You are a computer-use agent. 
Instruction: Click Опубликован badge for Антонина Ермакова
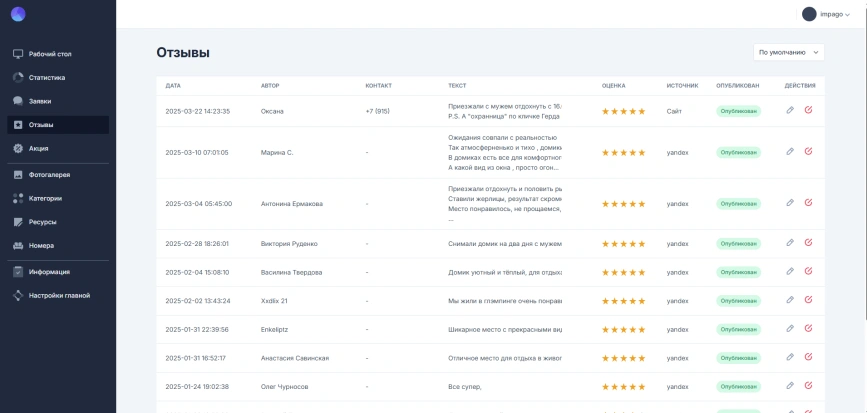pos(738,203)
